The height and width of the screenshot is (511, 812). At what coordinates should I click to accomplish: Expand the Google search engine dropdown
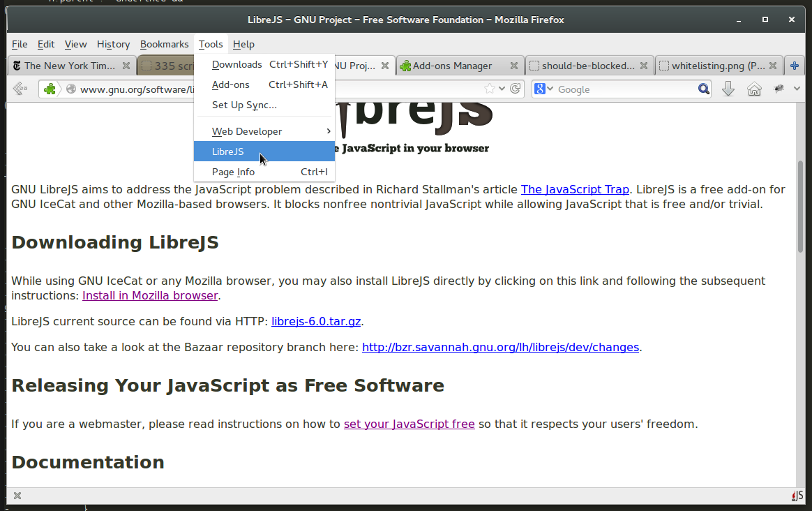(x=543, y=89)
